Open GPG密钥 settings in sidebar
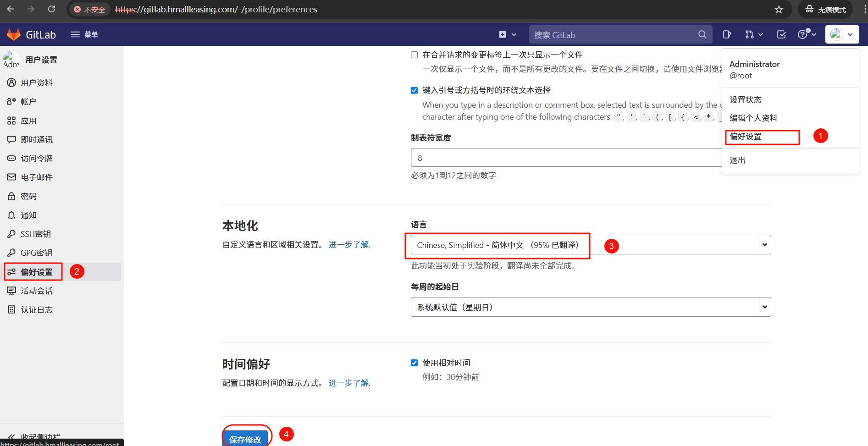868x446 pixels. tap(36, 253)
